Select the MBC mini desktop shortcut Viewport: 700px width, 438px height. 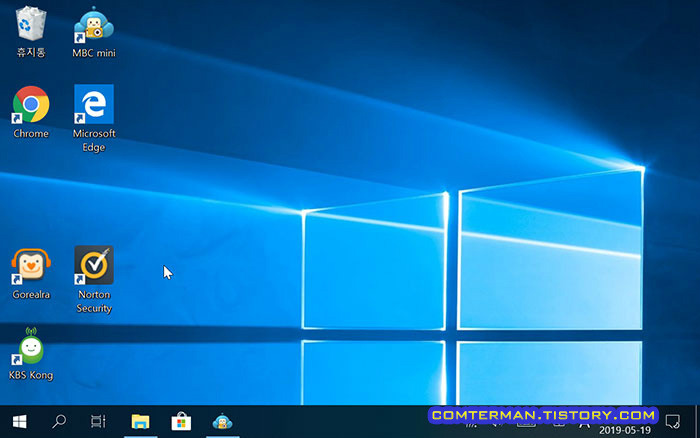pyautogui.click(x=94, y=32)
